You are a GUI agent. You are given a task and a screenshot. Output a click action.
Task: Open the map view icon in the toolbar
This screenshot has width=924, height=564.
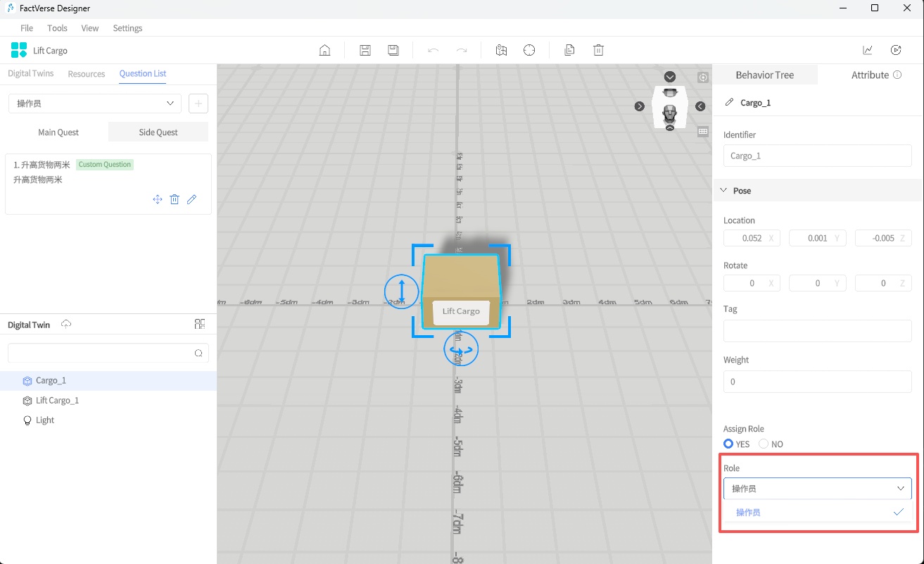click(x=501, y=50)
